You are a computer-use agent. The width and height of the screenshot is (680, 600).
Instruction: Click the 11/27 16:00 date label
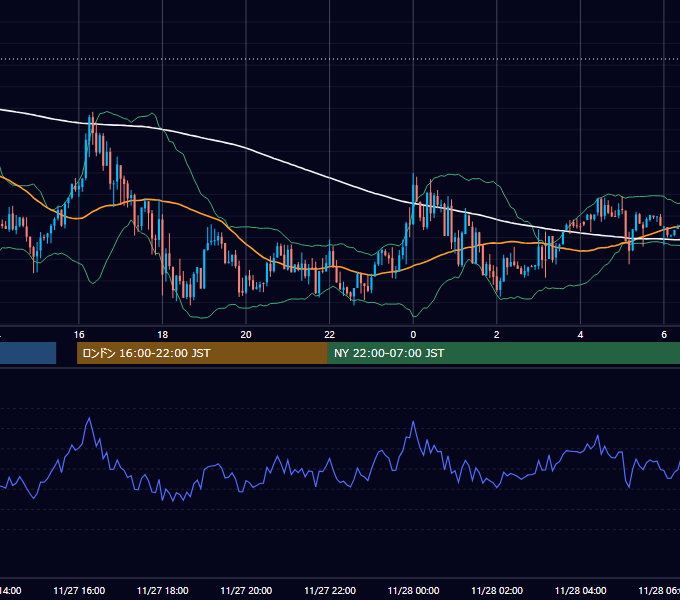click(79, 590)
